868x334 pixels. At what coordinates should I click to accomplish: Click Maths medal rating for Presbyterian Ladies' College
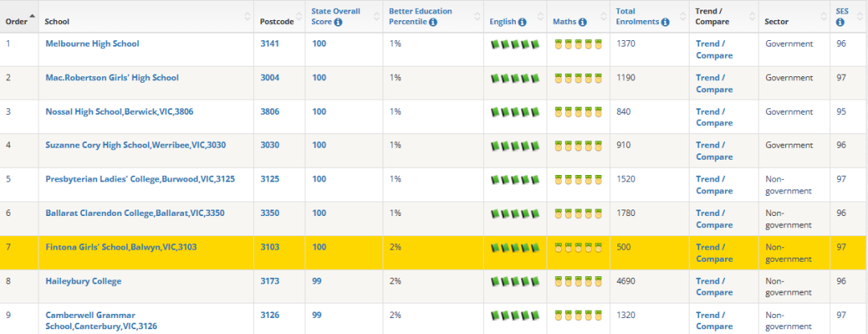(x=578, y=180)
